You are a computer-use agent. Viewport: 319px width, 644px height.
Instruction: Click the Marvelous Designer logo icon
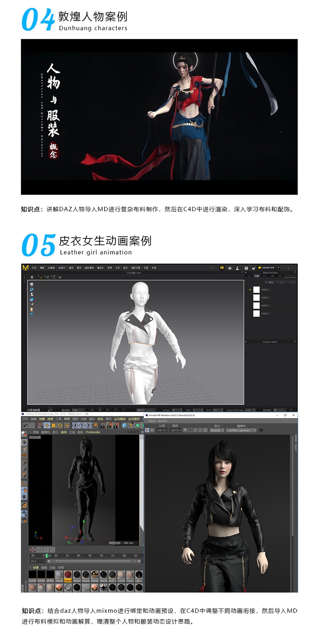(25, 268)
